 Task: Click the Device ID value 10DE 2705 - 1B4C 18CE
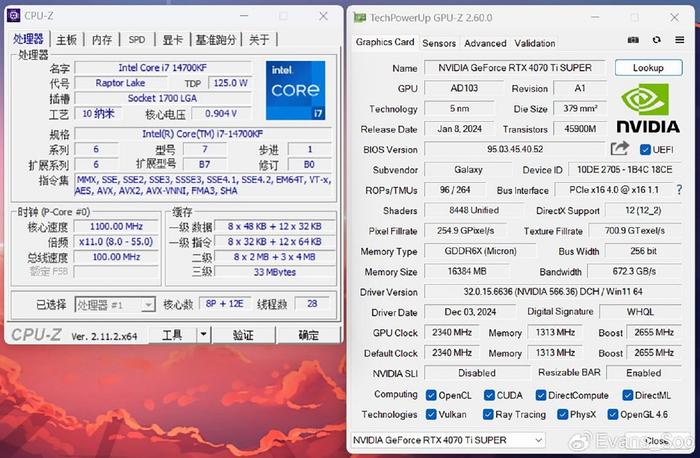point(625,170)
